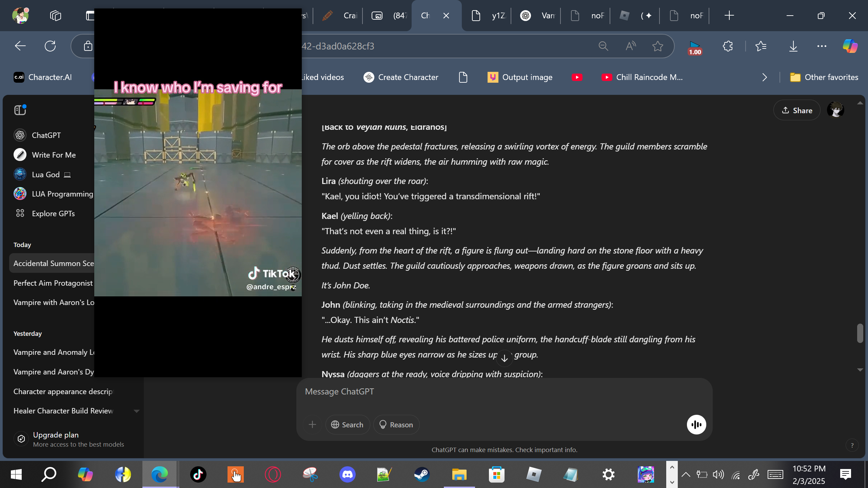Open the Perfect Aim Protagonist chat
The width and height of the screenshot is (868, 488).
pyautogui.click(x=52, y=283)
